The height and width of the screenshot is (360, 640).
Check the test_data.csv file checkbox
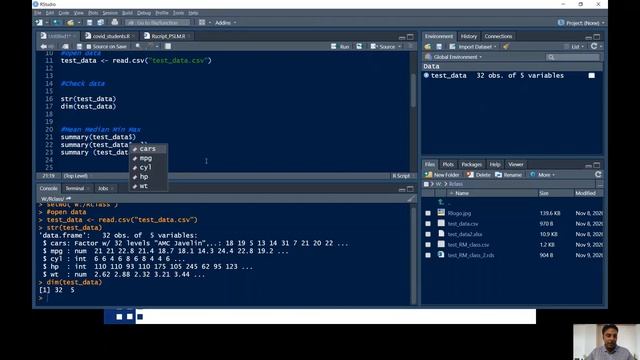pos(428,224)
